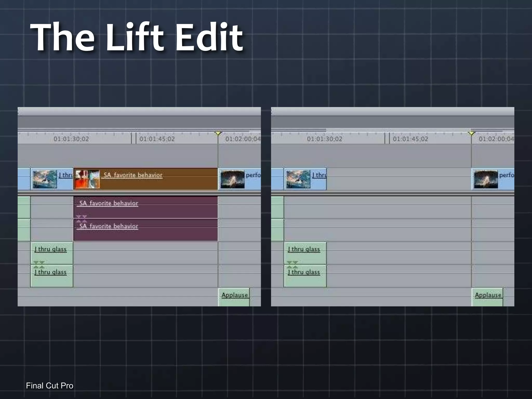Select the lower purple SA_favorite behavior audio clip

(x=146, y=230)
